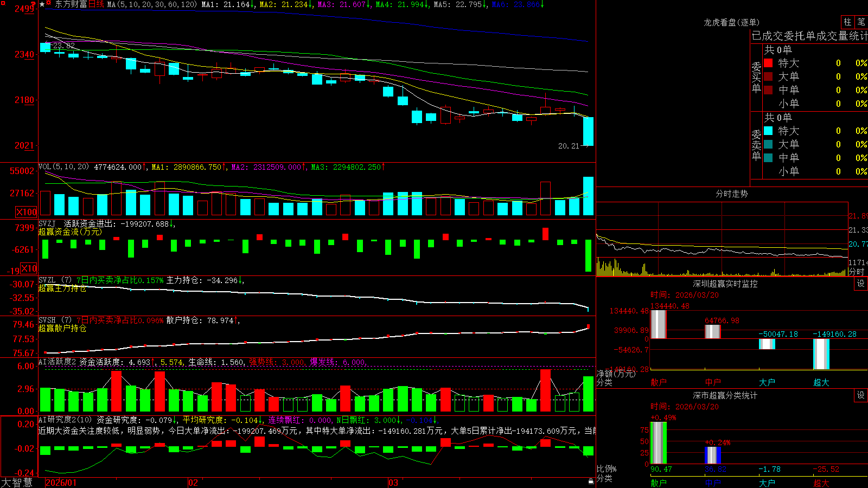Click the 委买单 vertical label
Viewport: 868px width, 488px height.
756,77
